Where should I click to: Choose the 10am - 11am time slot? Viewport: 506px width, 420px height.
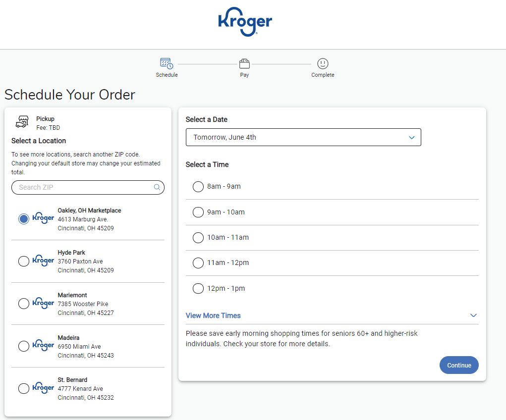tap(198, 237)
